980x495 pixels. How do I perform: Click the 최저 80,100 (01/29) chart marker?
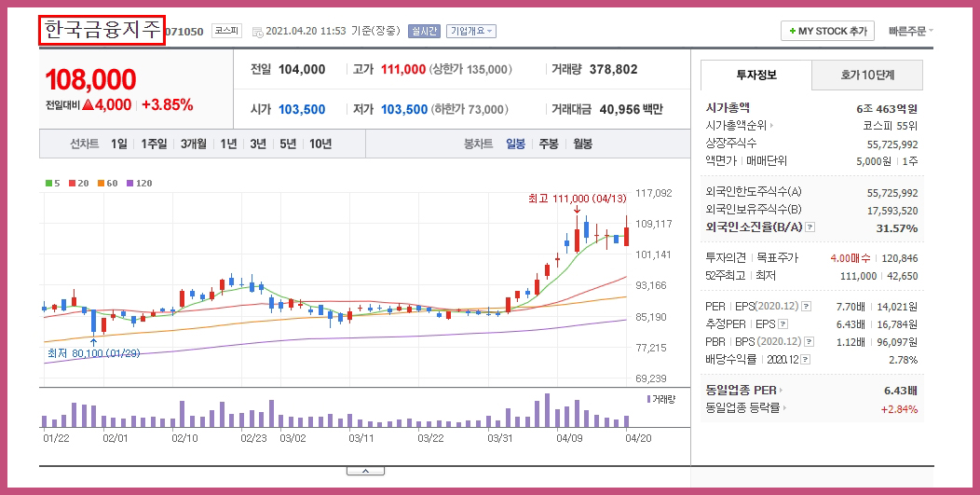pyautogui.click(x=94, y=353)
